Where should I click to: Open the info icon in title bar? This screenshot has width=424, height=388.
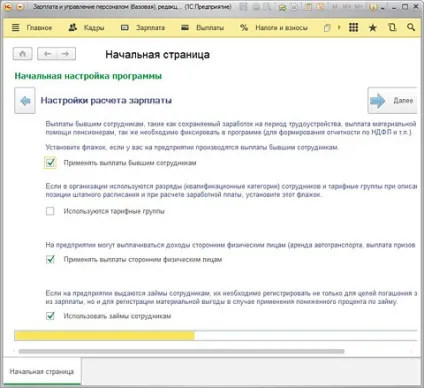[373, 7]
